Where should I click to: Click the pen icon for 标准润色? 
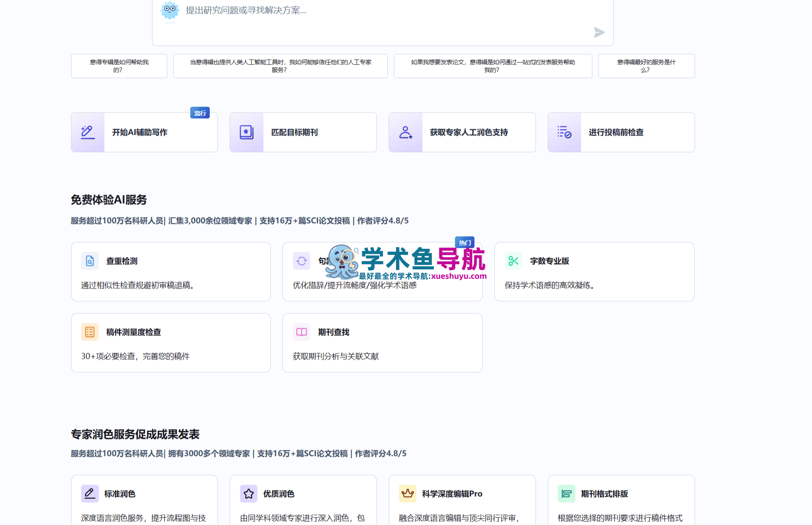90,494
